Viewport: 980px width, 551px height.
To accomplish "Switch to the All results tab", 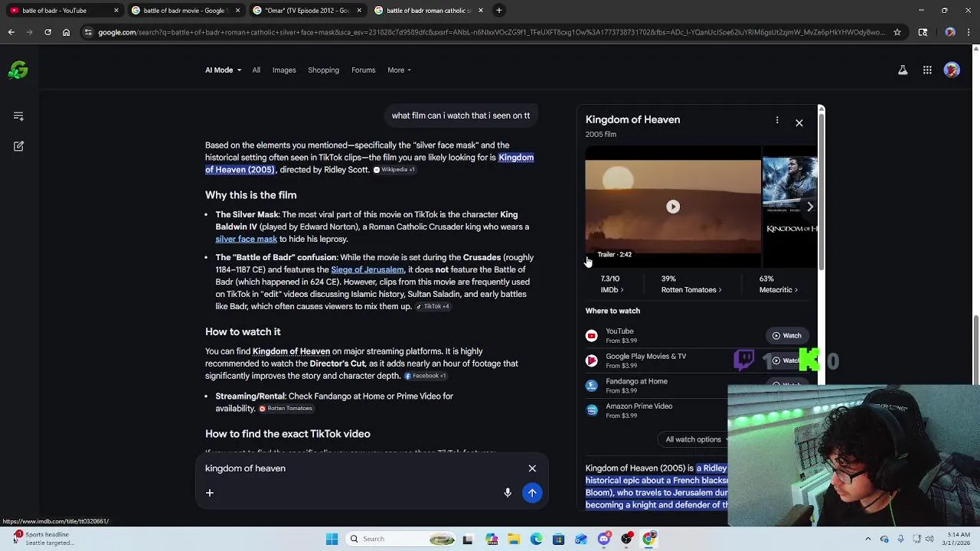I will (256, 70).
